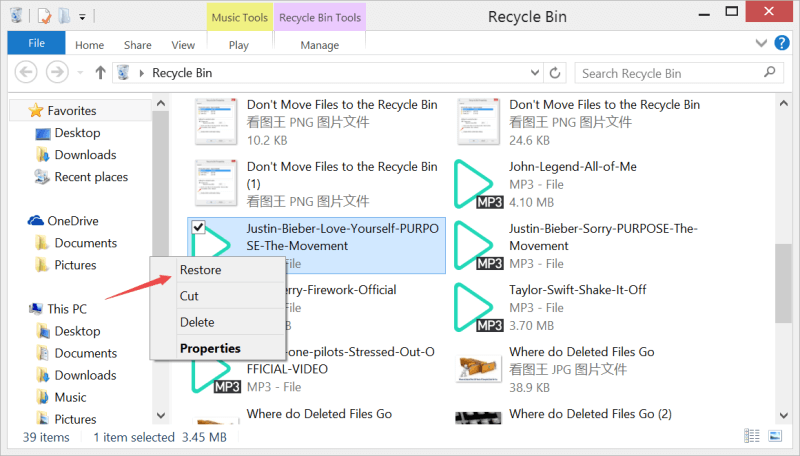The width and height of the screenshot is (800, 456).
Task: Uncheck the Justin-Bieber-Love-Yourself file checkbox
Action: coord(198,226)
